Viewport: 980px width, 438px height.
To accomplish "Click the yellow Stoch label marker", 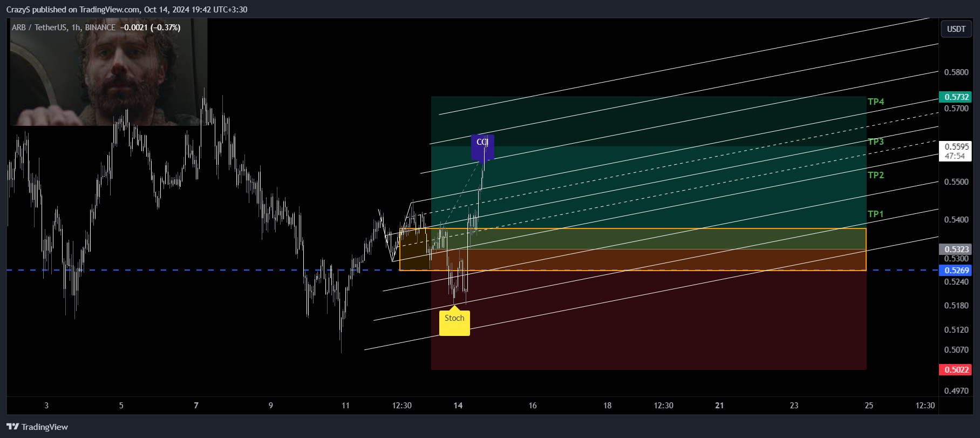I will [x=454, y=321].
